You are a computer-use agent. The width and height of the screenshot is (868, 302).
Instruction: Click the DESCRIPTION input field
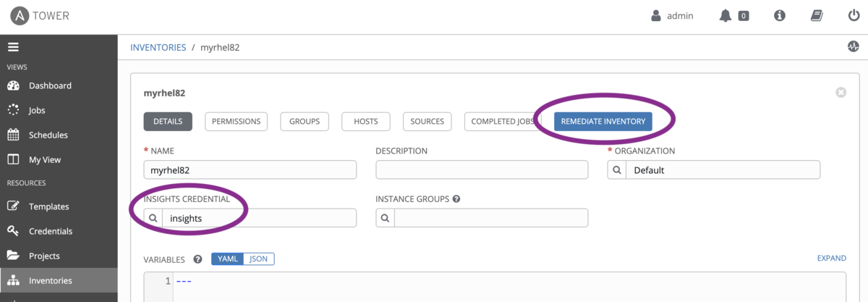point(482,170)
